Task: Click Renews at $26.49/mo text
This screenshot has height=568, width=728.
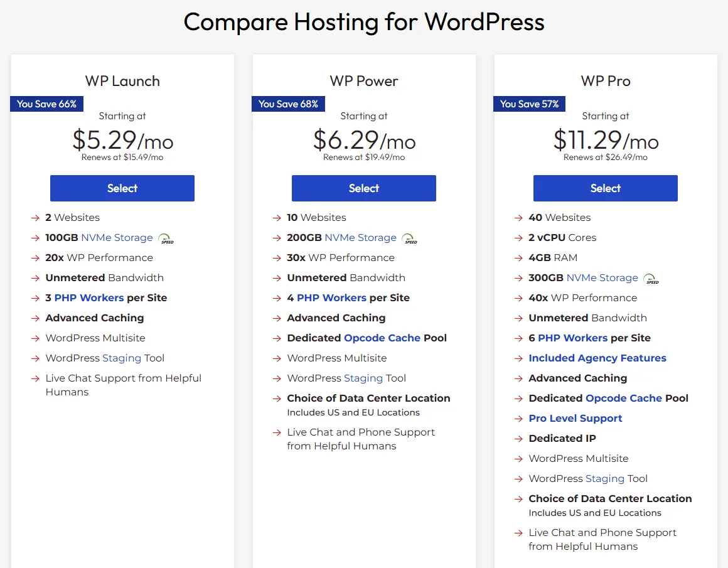Action: 606,158
